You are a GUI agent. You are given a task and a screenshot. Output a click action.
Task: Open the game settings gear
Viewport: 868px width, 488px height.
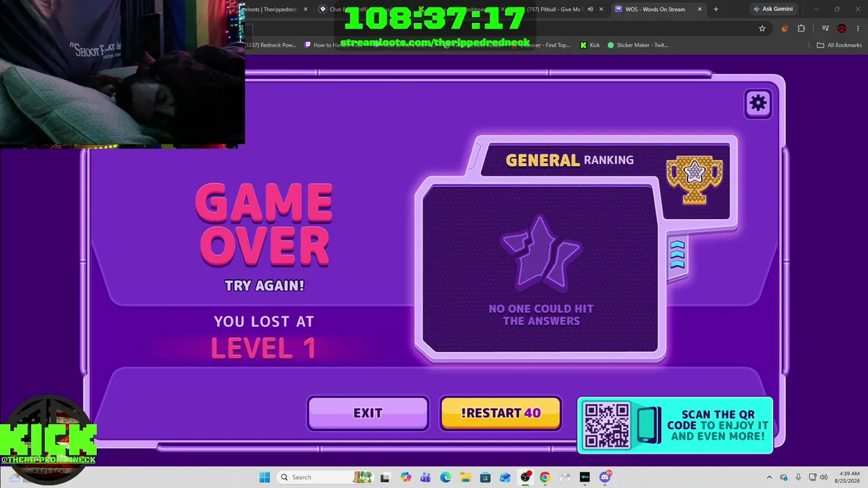pyautogui.click(x=757, y=103)
